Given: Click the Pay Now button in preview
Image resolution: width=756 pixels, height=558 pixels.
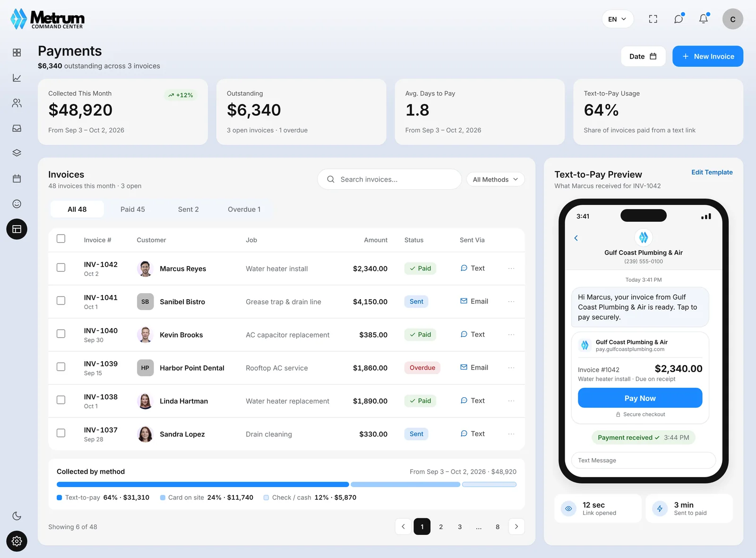Looking at the screenshot, I should 640,398.
